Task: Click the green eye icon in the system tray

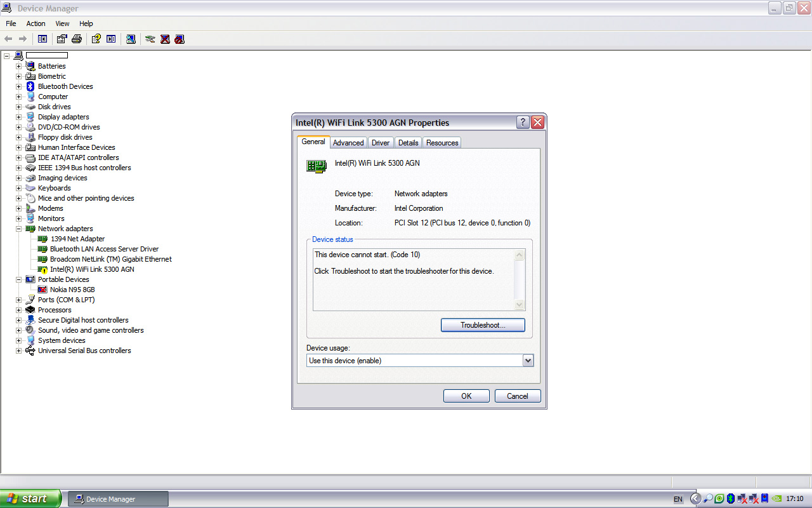Action: (x=719, y=499)
